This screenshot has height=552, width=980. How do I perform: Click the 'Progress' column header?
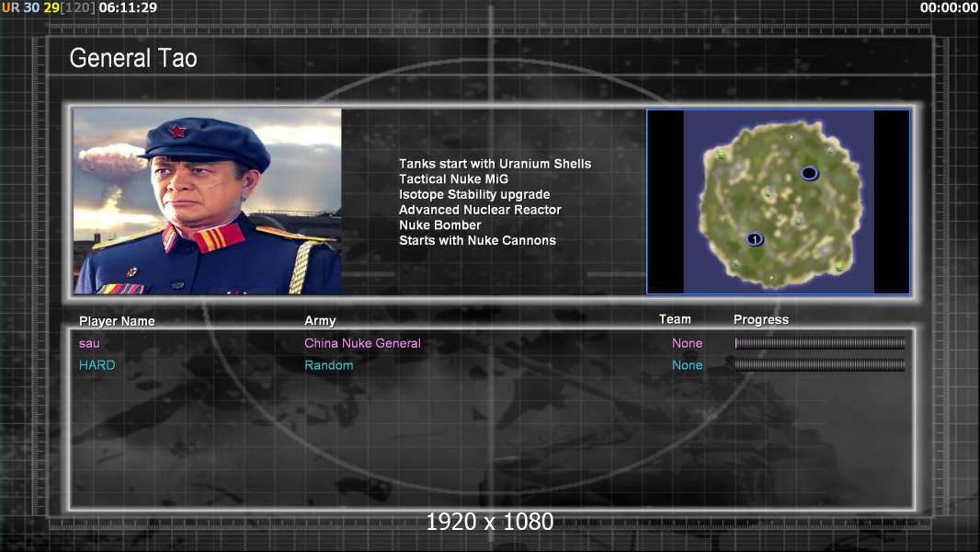[x=761, y=319]
